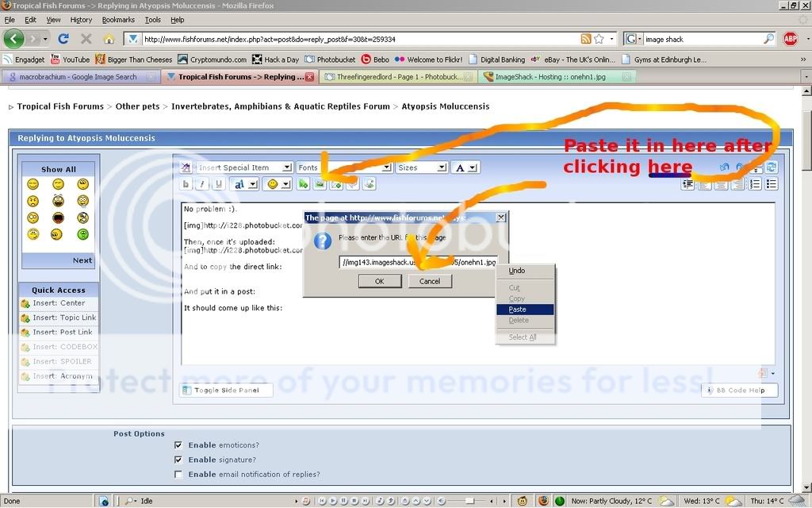Reload the page with the refresh button

(63, 38)
